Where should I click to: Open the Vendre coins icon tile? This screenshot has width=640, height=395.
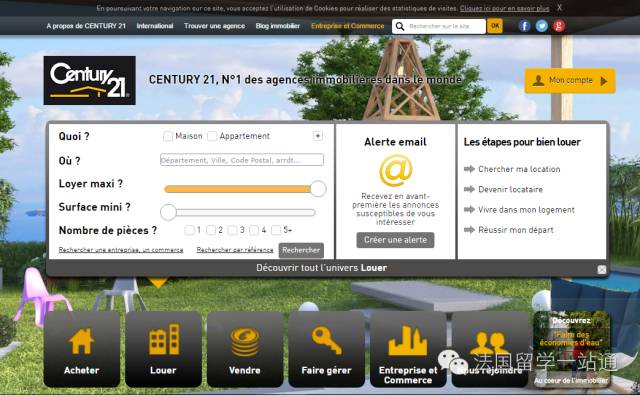click(245, 349)
